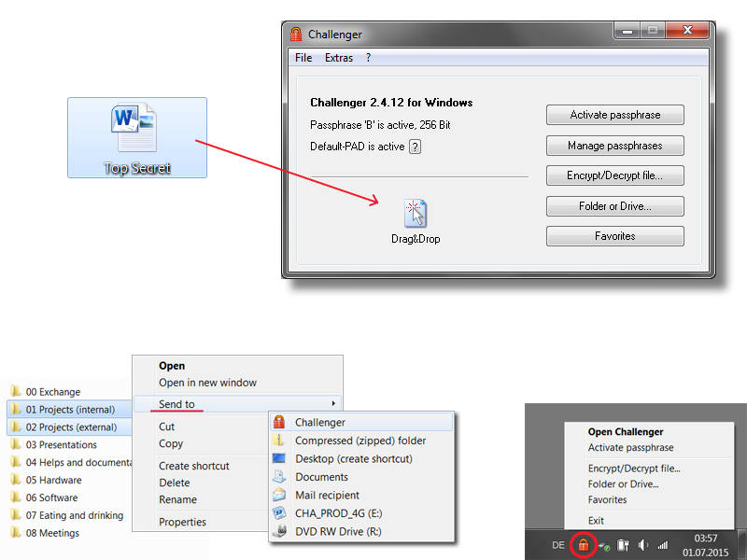
Task: Click the network signal bars tray icon
Action: 663,545
